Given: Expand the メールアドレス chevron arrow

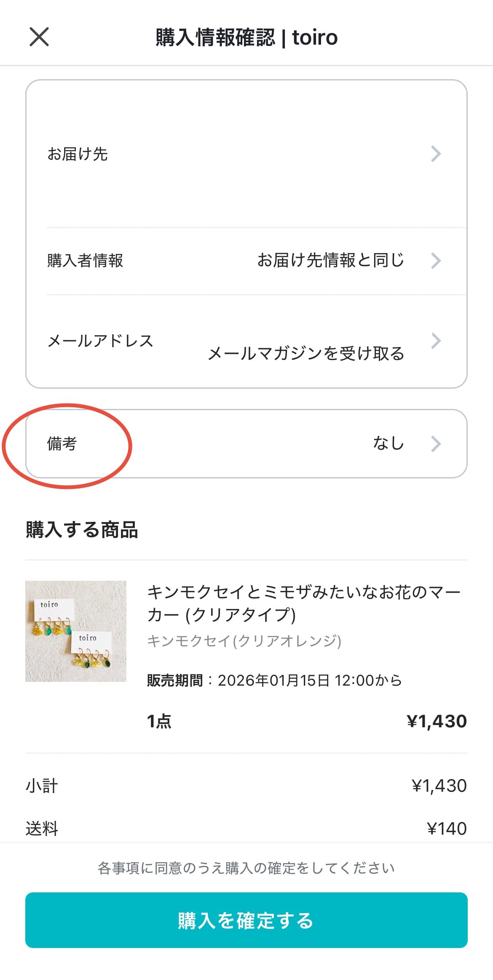Looking at the screenshot, I should (x=436, y=341).
